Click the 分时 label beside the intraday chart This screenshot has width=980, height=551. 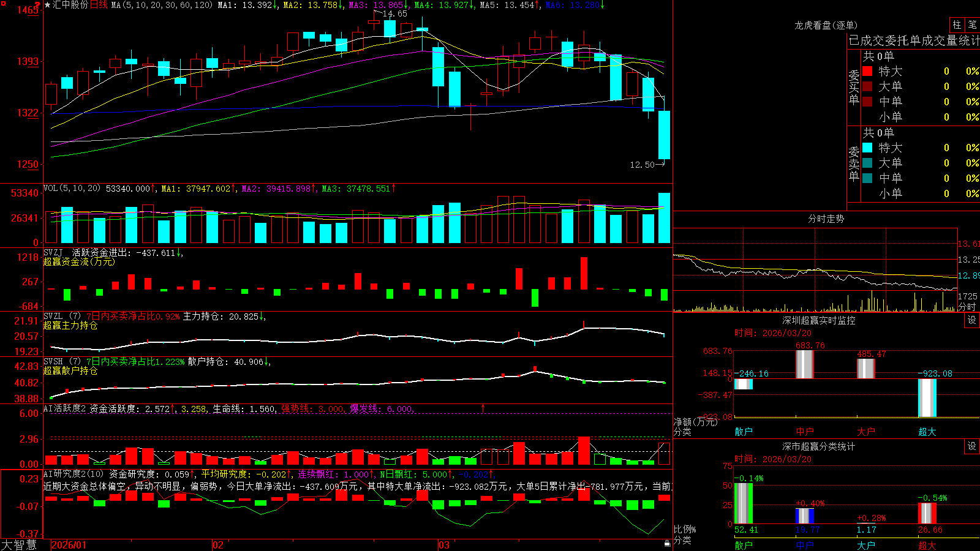pos(967,307)
